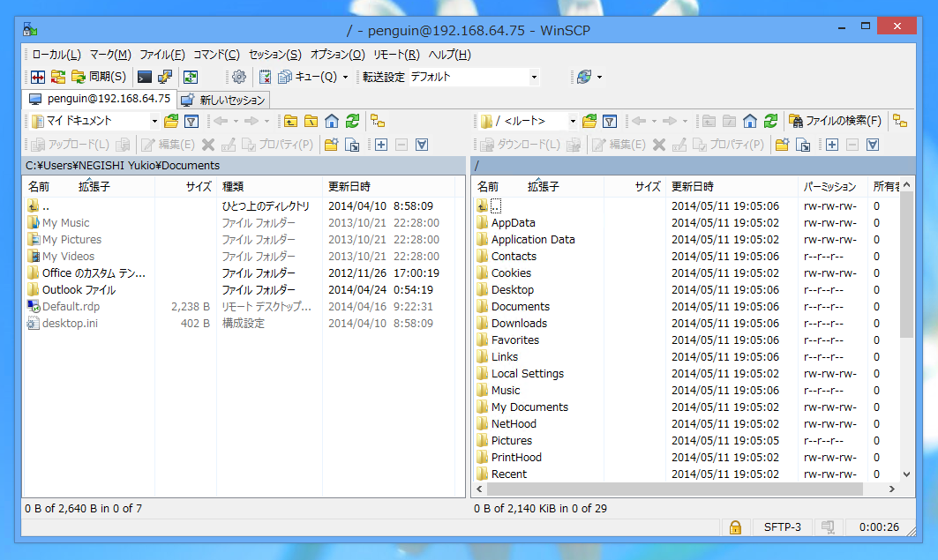Open the セッション(S) menu
The width and height of the screenshot is (938, 560).
pyautogui.click(x=274, y=55)
